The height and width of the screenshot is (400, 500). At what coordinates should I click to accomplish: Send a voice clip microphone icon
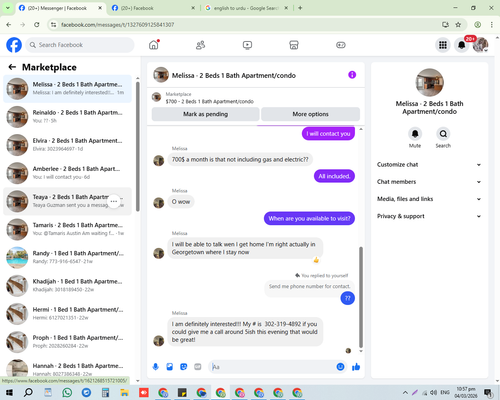156,367
